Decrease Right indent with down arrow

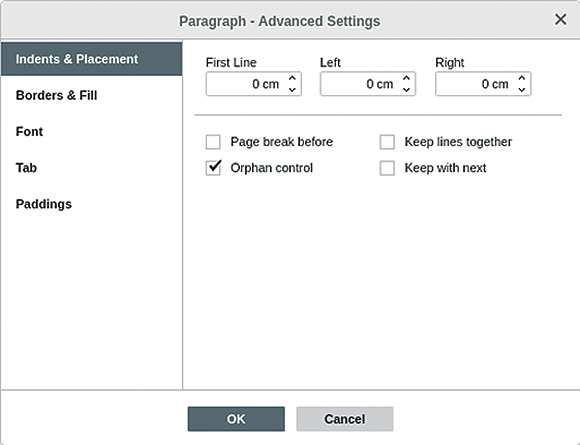[522, 90]
